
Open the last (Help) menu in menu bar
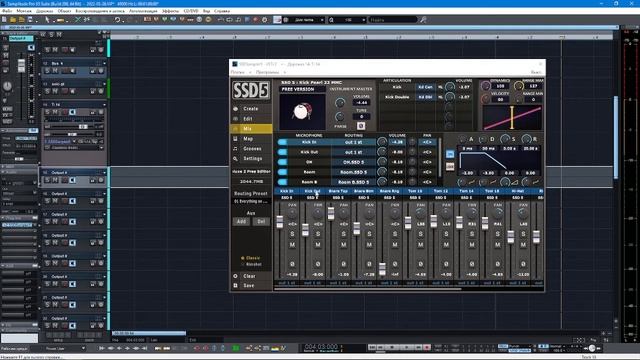(x=222, y=11)
